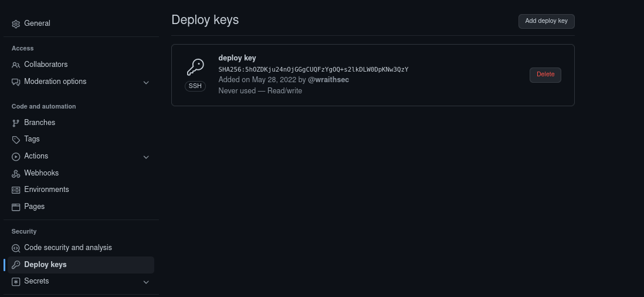Go to Code security and analysis
Image resolution: width=644 pixels, height=297 pixels.
click(x=68, y=248)
